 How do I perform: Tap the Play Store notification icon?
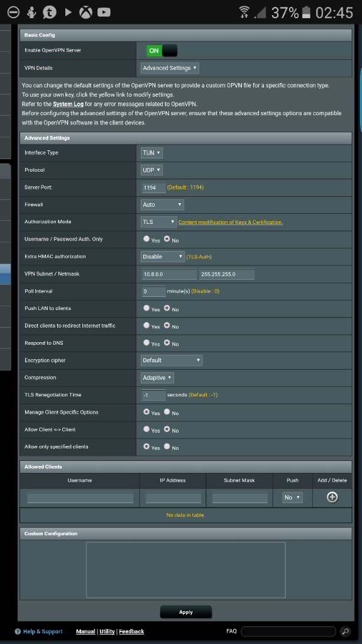tap(68, 13)
